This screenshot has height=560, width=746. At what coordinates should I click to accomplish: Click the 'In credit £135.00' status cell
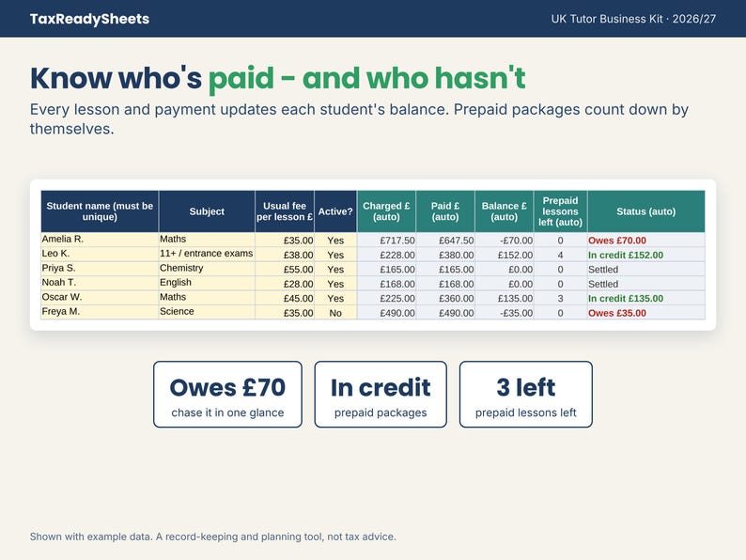646,298
